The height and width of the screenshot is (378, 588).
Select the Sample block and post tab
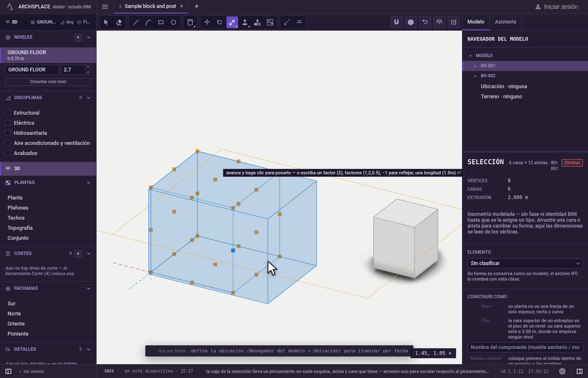tap(150, 6)
